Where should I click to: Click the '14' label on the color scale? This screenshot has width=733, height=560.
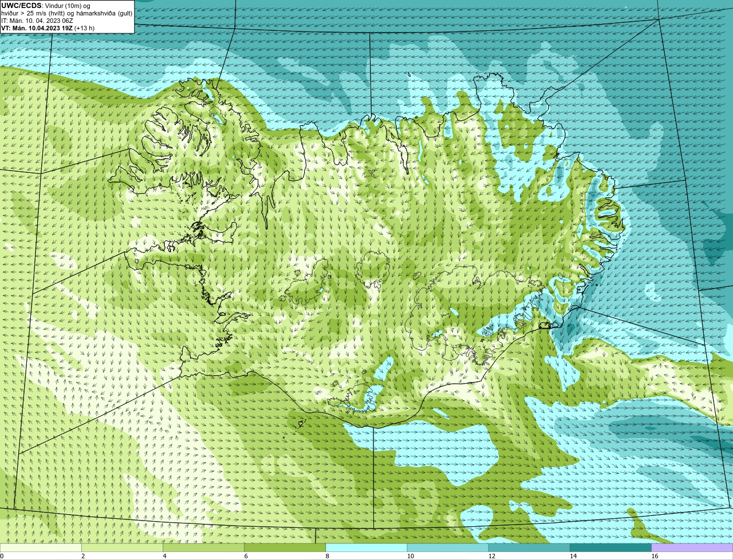tap(573, 556)
